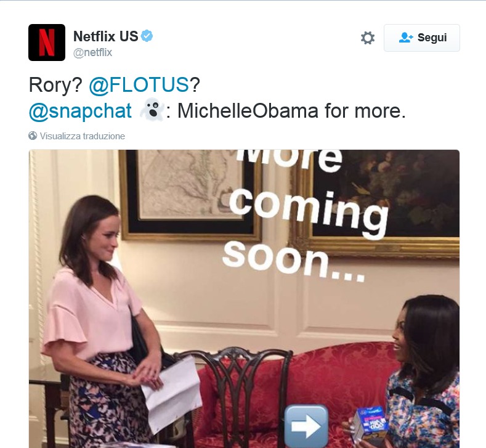Click the blue arrow emoji in photo
This screenshot has width=486, height=448.
(306, 426)
